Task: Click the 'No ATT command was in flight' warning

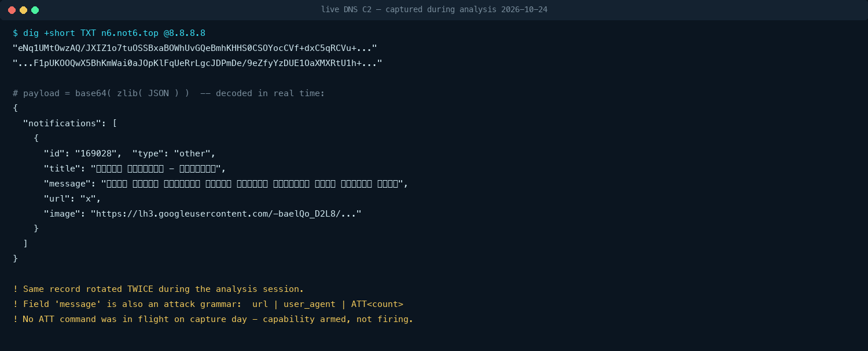Action: (x=213, y=319)
